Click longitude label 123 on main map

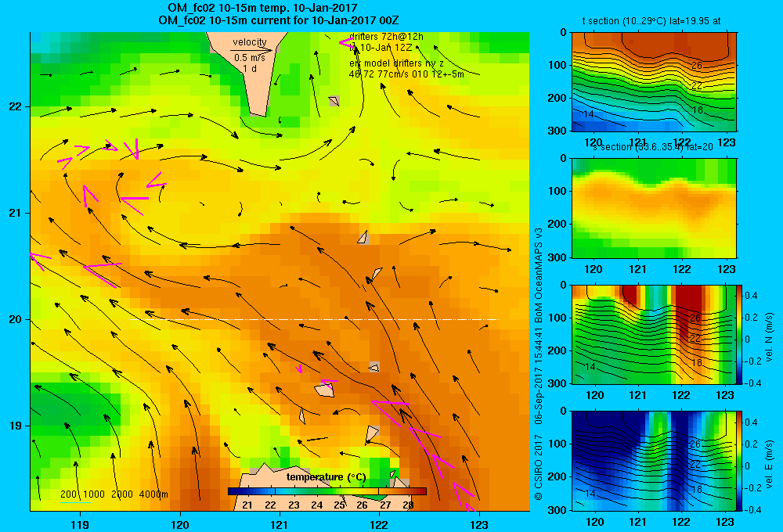[x=479, y=524]
